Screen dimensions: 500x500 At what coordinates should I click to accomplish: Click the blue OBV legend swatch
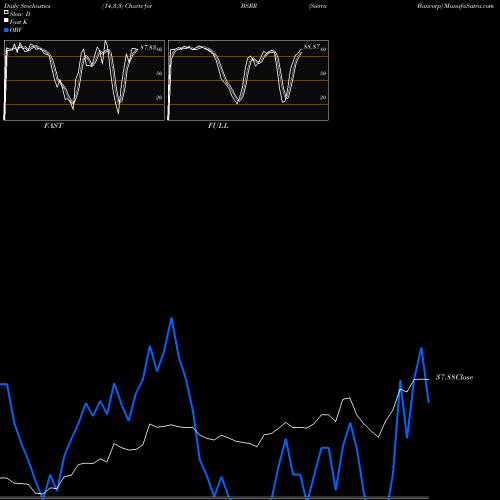6,30
